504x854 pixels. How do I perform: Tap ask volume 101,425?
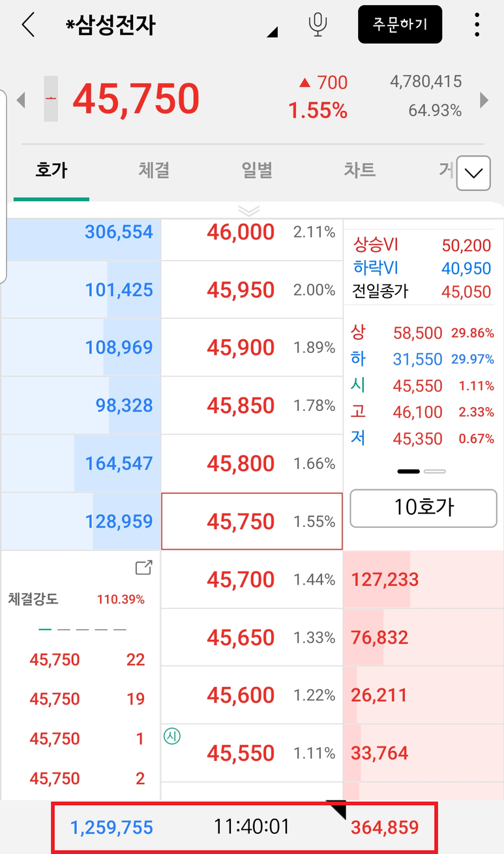tap(119, 290)
